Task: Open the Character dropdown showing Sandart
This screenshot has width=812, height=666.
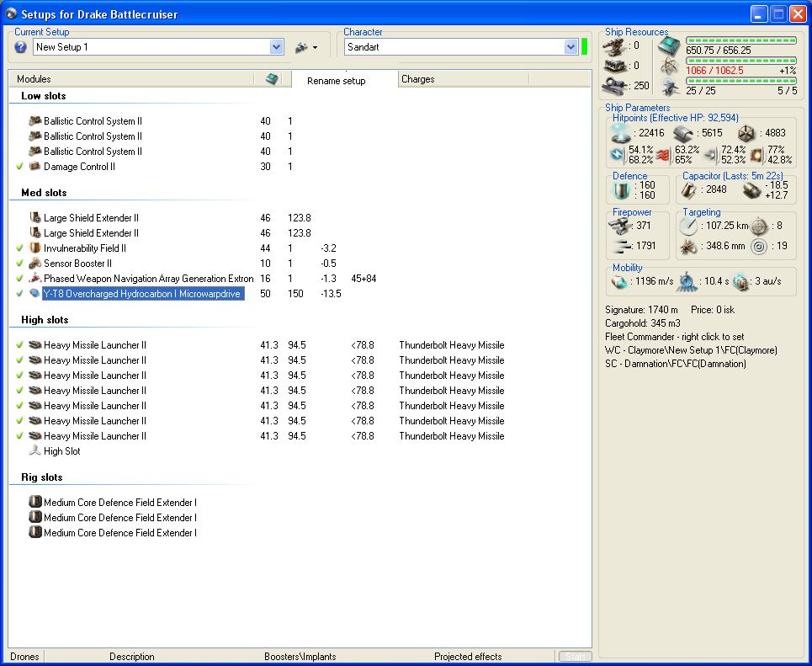Action: pos(571,47)
